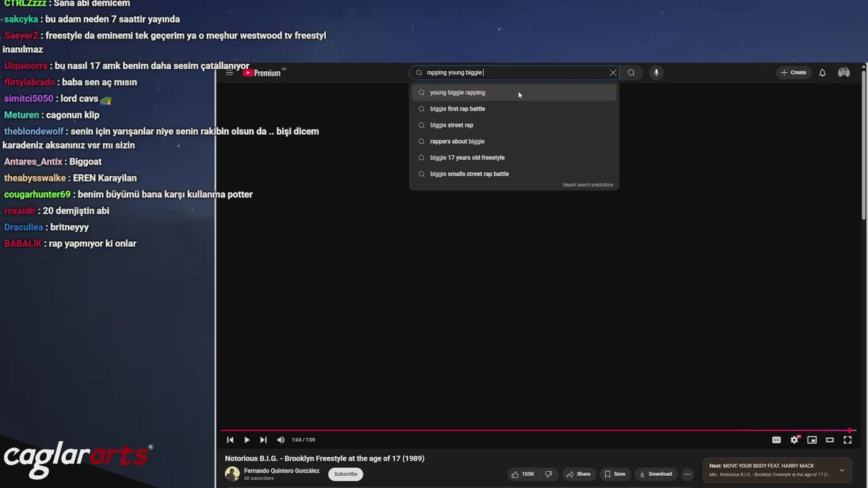
Task: Choose suggestion 'biggie smalls street rap battle'
Action: 514,174
